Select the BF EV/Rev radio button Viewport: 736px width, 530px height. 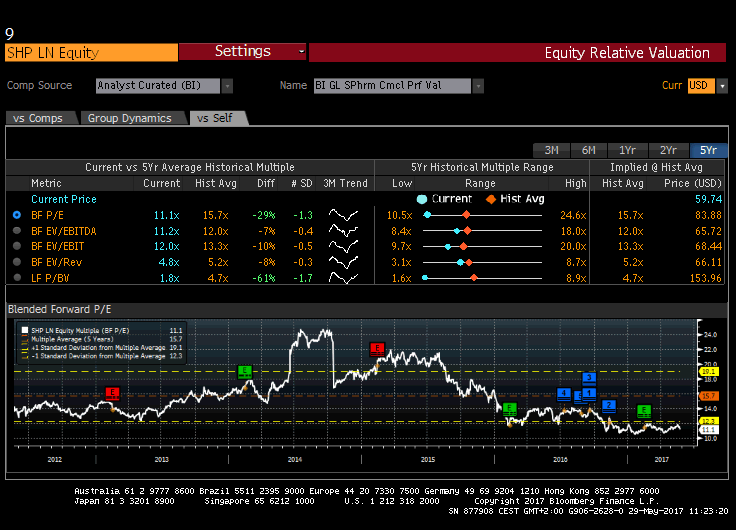pos(17,262)
